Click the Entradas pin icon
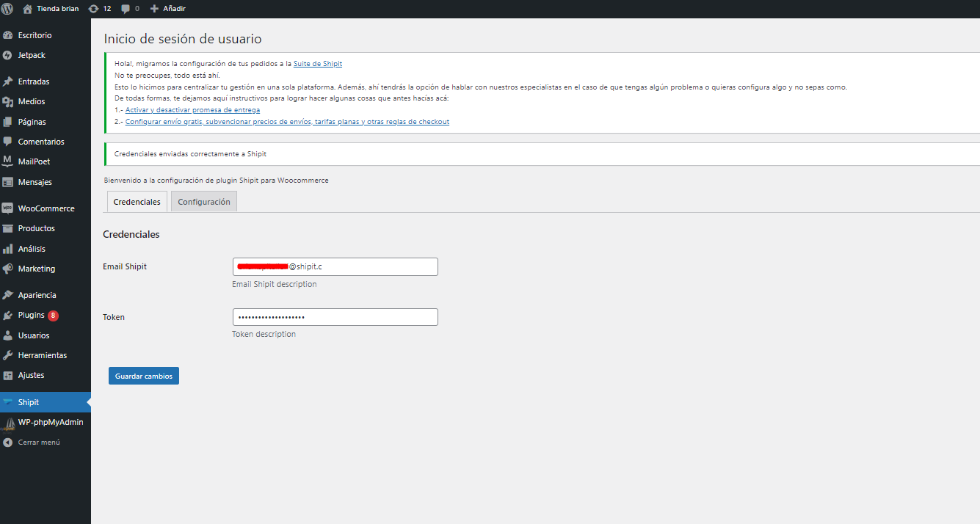The width and height of the screenshot is (980, 524). coord(8,81)
